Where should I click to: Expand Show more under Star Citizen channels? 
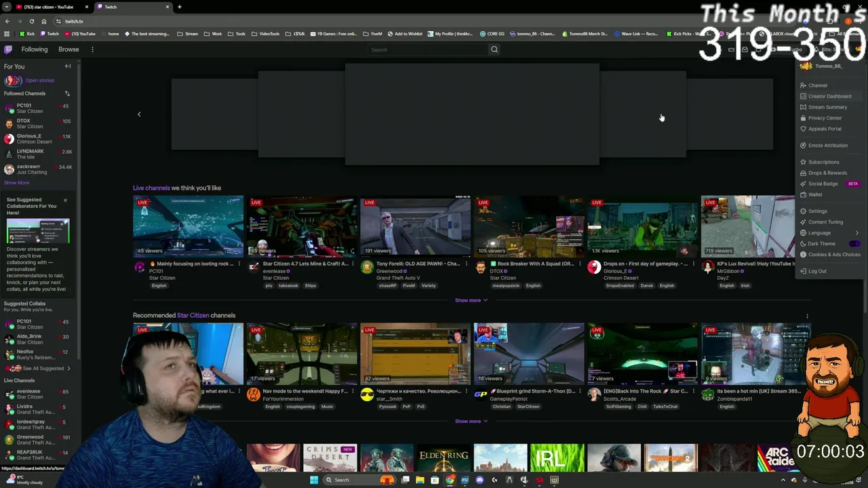471,422
